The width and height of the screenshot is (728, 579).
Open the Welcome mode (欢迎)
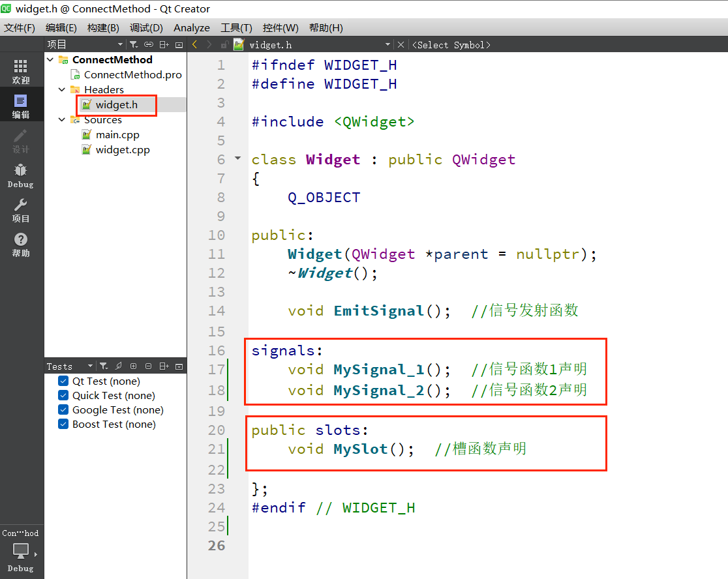click(x=20, y=71)
